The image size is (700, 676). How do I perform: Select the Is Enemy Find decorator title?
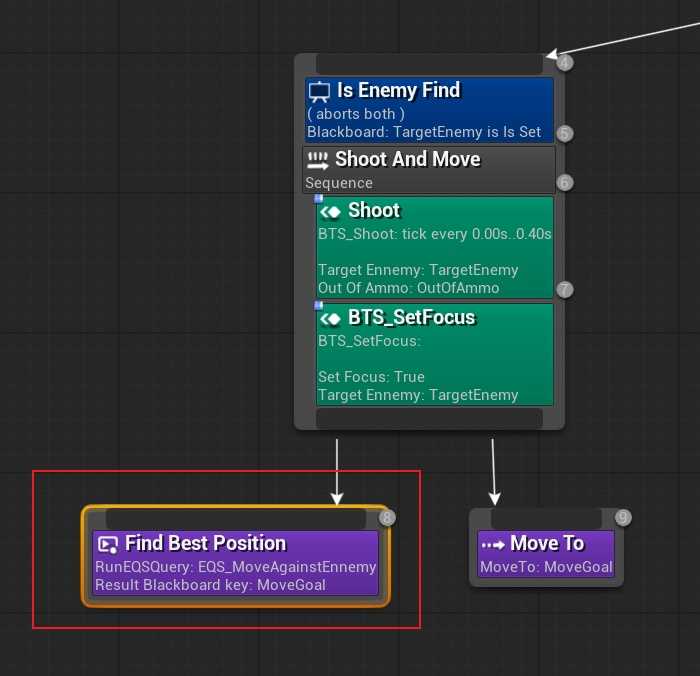click(x=398, y=91)
